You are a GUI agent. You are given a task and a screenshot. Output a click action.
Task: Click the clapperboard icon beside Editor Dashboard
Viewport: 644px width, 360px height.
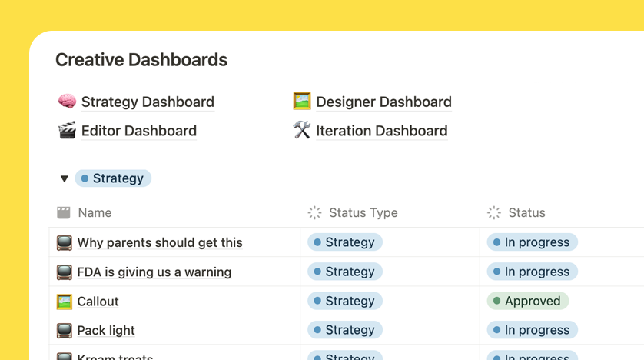(x=67, y=131)
